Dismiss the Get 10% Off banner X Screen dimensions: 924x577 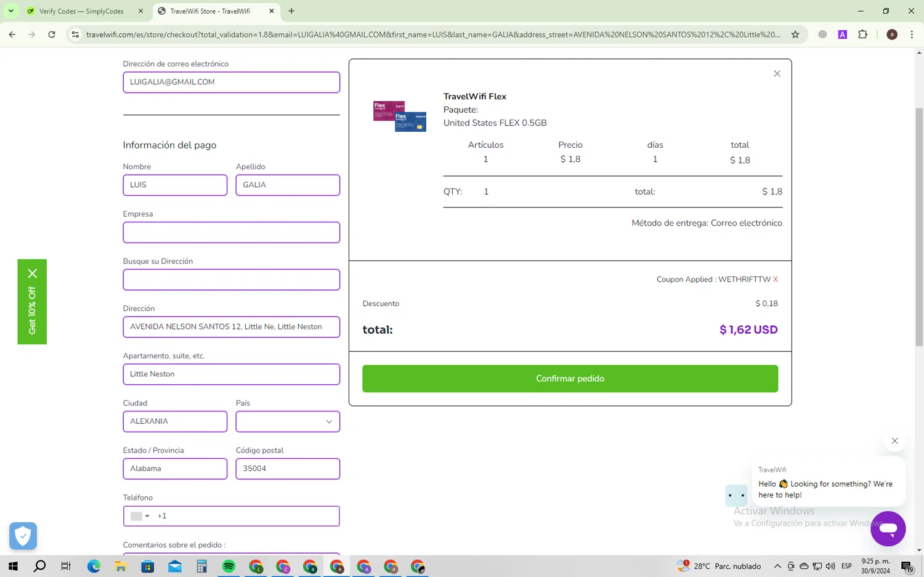point(33,273)
